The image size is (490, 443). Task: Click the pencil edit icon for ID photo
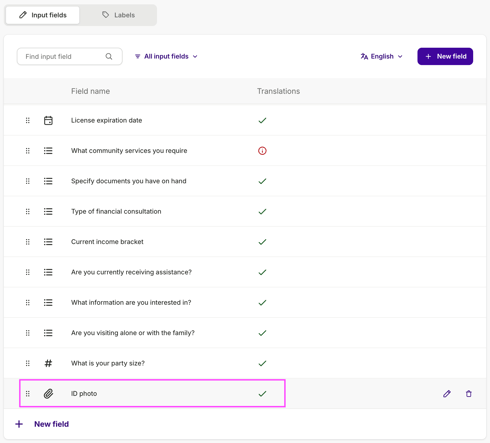click(x=447, y=394)
